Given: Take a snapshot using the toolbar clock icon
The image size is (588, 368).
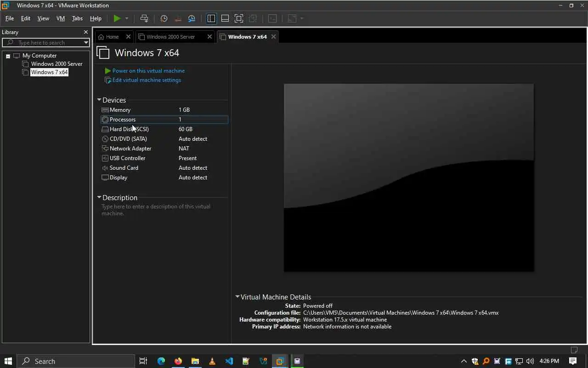Looking at the screenshot, I should click(164, 18).
